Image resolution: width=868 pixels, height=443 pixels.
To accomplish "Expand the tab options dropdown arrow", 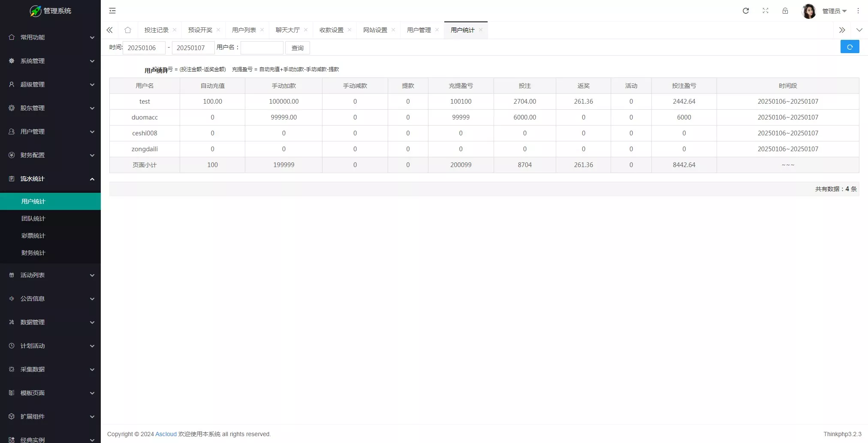I will click(859, 30).
